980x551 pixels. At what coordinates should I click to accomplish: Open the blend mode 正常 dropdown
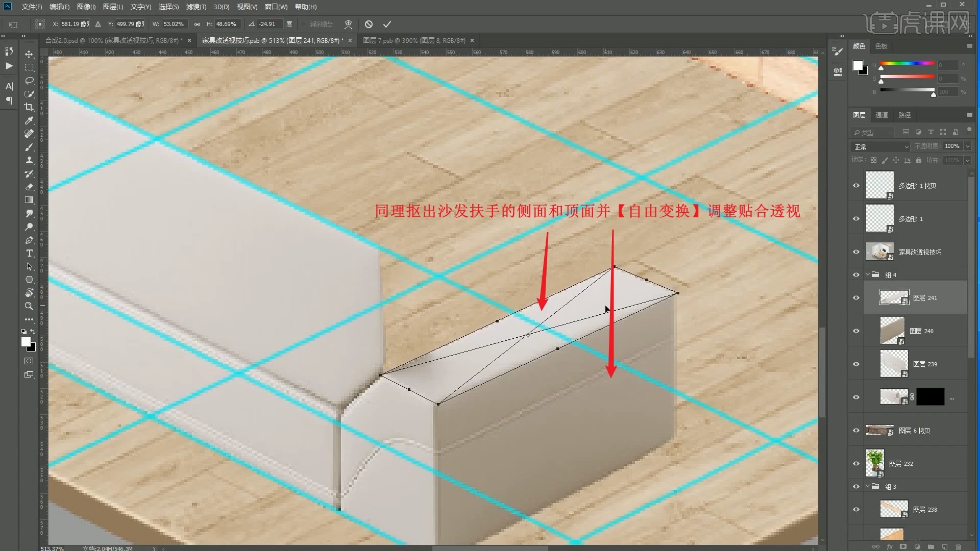click(x=881, y=147)
